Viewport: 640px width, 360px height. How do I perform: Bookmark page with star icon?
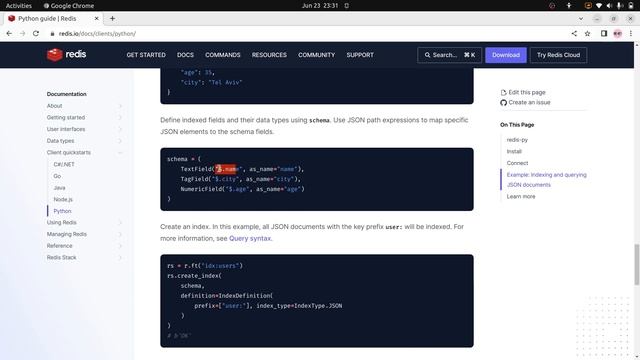pos(587,33)
